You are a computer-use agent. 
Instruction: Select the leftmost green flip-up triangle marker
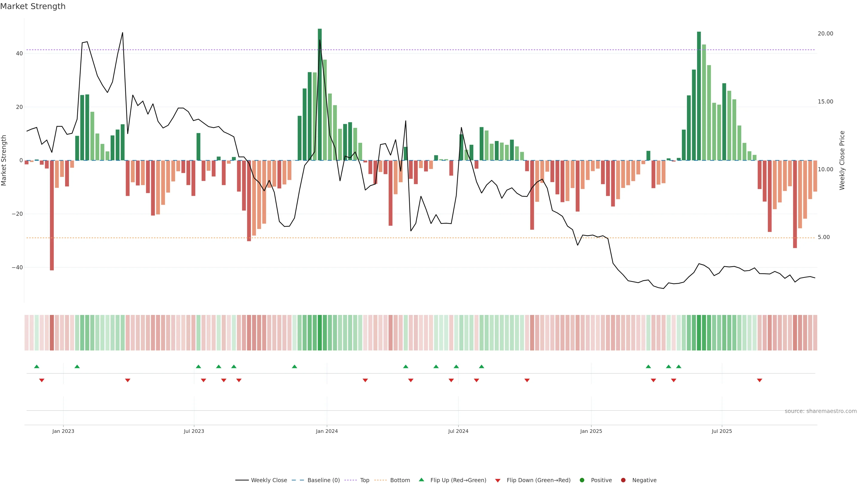37,366
